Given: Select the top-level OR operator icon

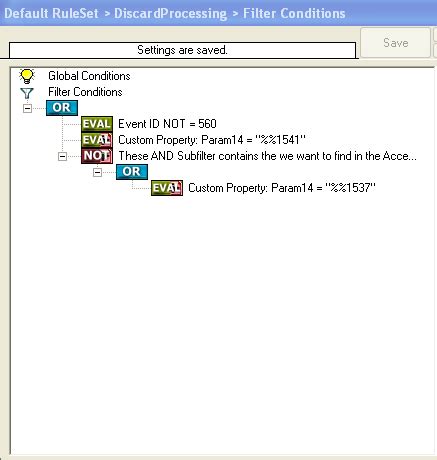Looking at the screenshot, I should [x=62, y=108].
